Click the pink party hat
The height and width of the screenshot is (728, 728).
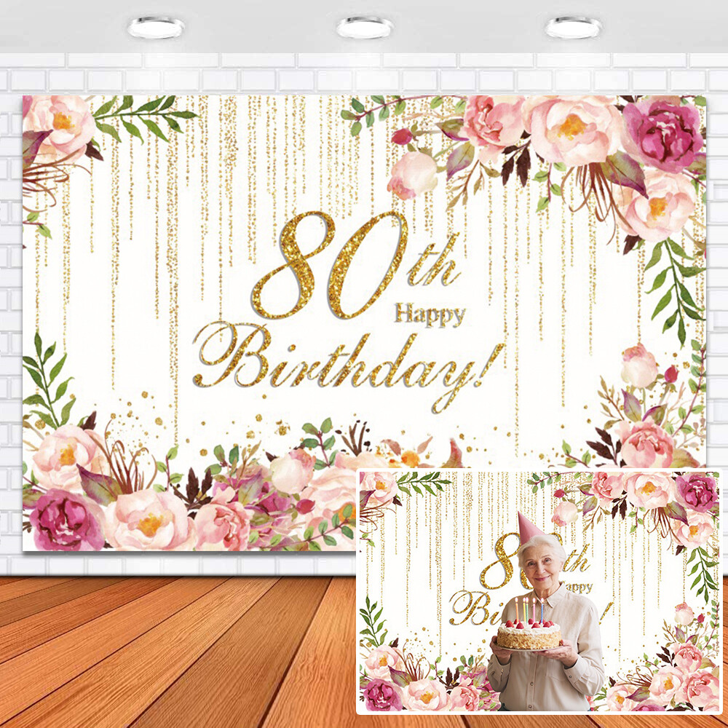(529, 528)
